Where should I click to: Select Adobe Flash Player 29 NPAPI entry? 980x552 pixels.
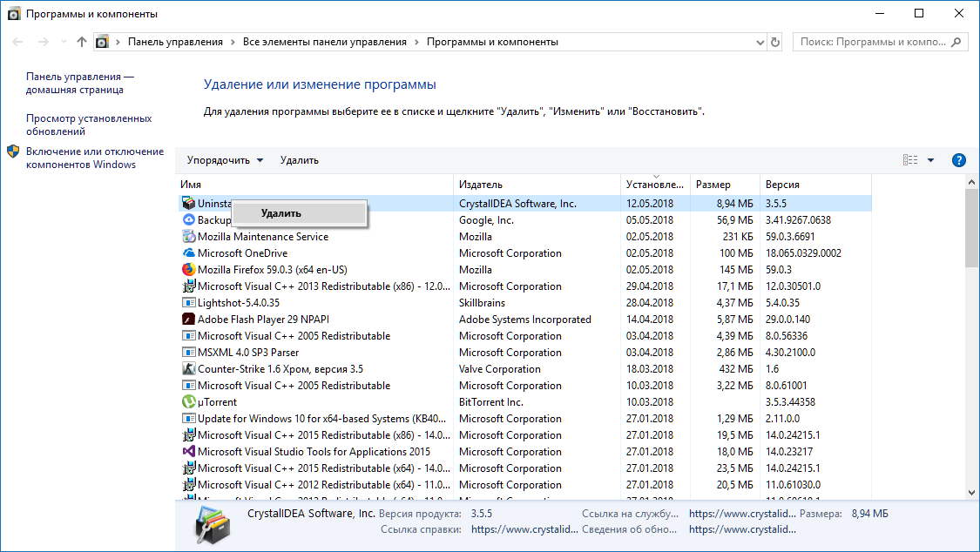click(x=263, y=319)
